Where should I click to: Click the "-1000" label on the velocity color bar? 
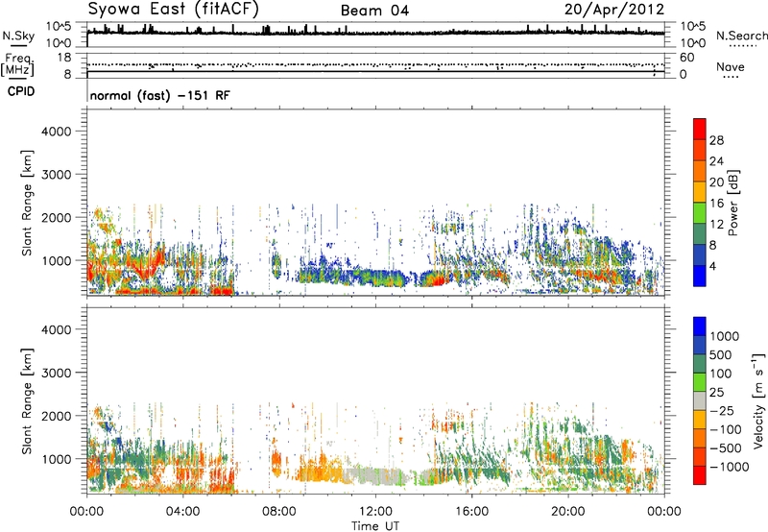tap(730, 467)
